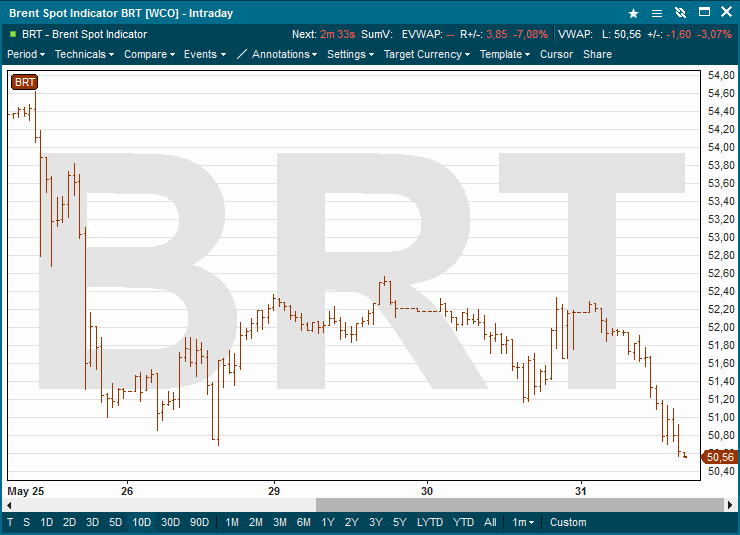Image resolution: width=740 pixels, height=535 pixels.
Task: Switch to 2D range
Action: [69, 522]
